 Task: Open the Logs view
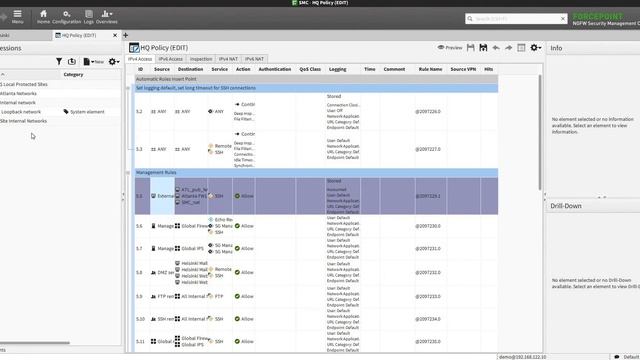pos(89,17)
